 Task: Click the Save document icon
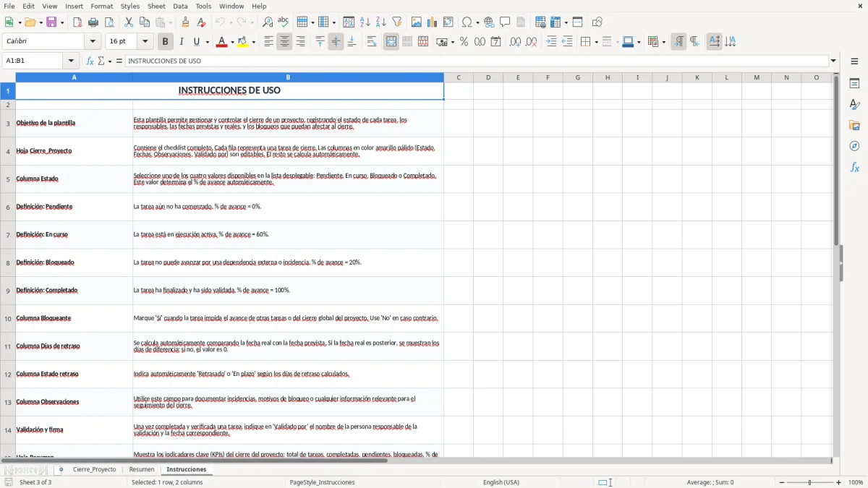click(x=51, y=22)
